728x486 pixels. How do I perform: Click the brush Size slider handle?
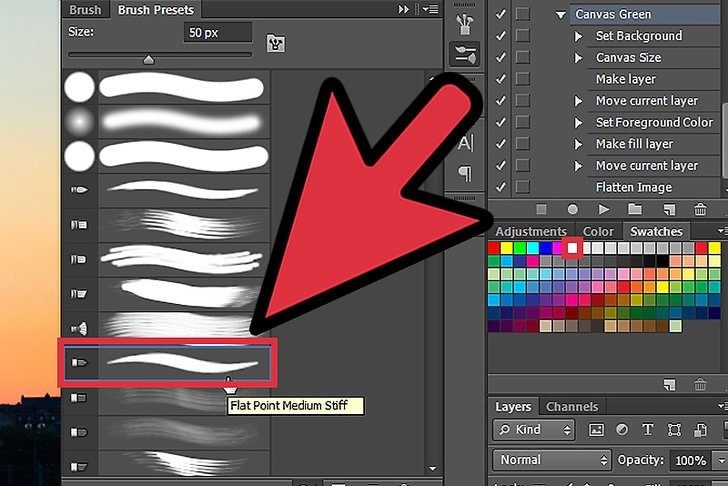[149, 60]
